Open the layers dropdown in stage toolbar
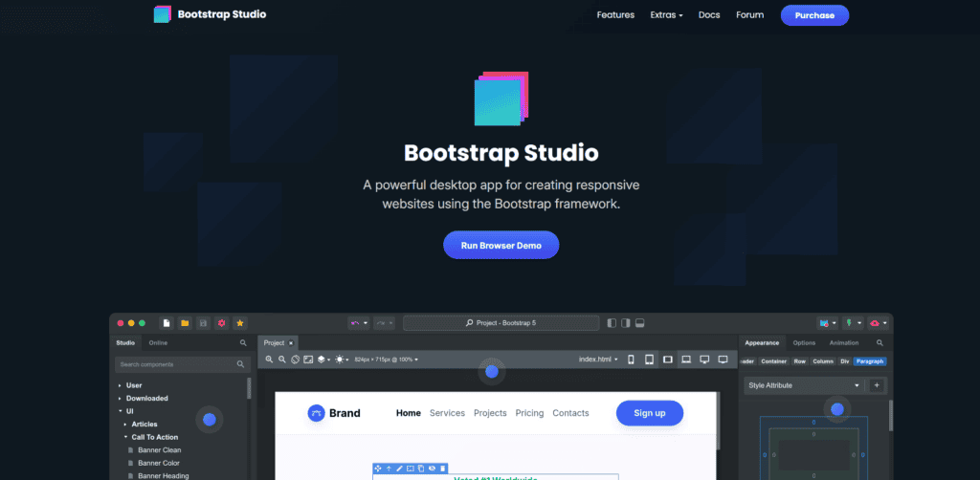 point(323,359)
